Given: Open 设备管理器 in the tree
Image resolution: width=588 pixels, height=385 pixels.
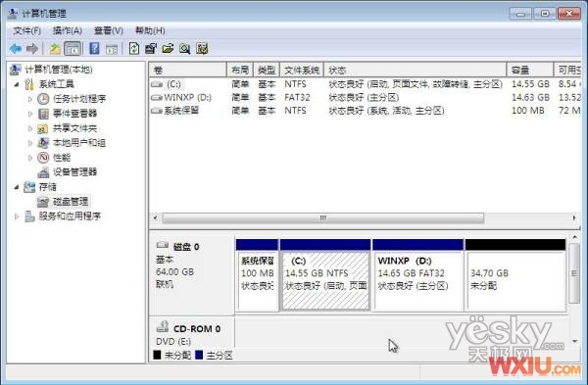Looking at the screenshot, I should pyautogui.click(x=74, y=172).
